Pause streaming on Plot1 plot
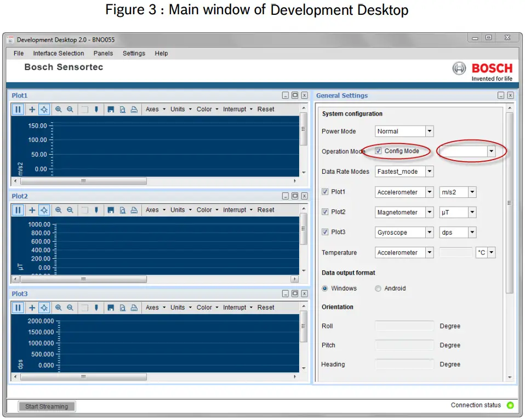 click(x=17, y=109)
